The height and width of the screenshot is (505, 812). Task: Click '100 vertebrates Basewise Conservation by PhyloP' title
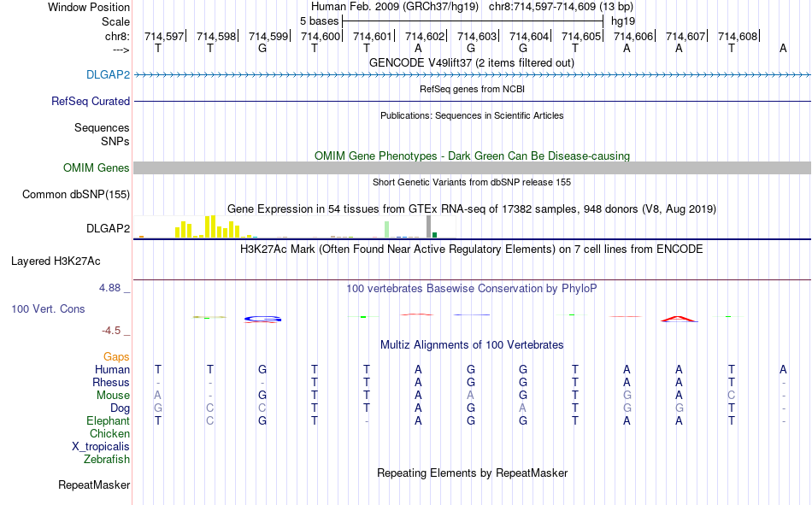point(472,289)
